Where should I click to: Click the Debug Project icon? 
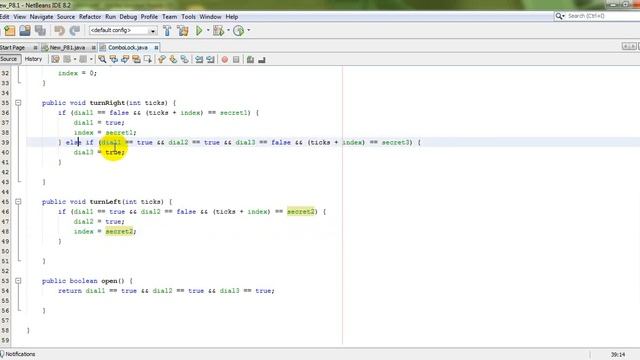[218, 31]
